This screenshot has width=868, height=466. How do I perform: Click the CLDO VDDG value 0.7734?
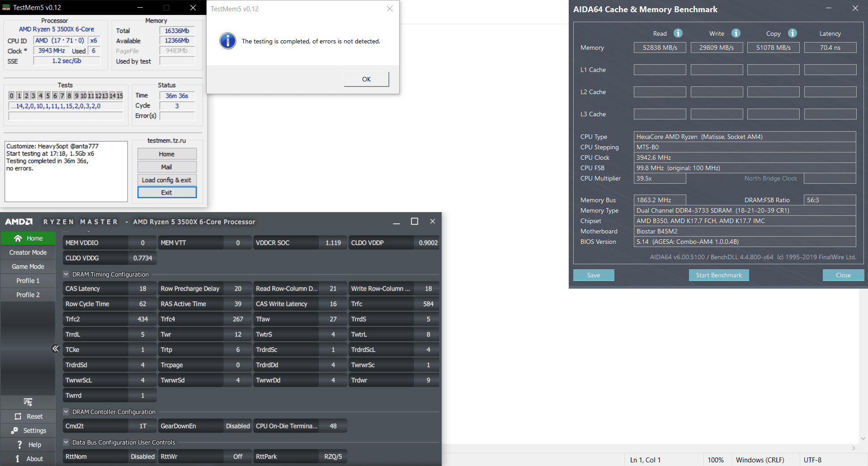(x=143, y=258)
